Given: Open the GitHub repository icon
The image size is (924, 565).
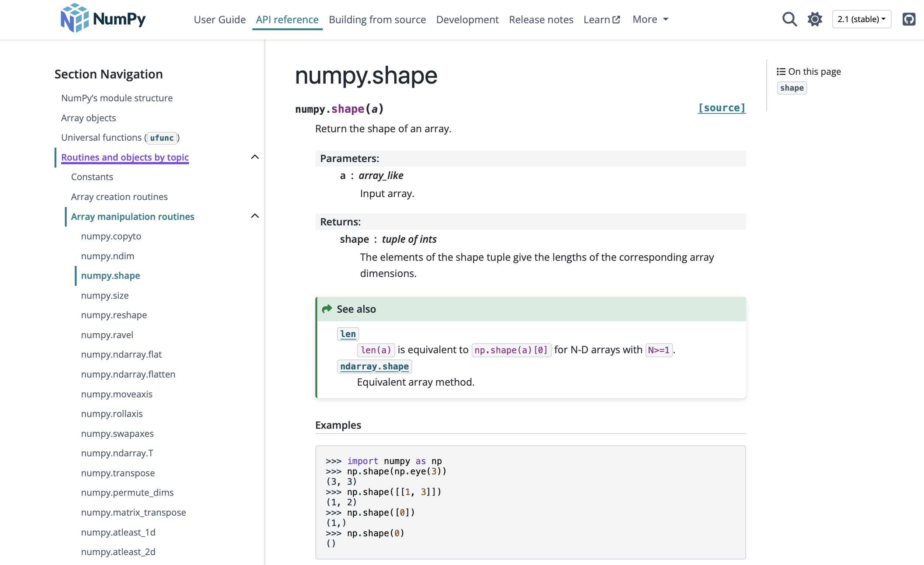Looking at the screenshot, I should point(909,19).
